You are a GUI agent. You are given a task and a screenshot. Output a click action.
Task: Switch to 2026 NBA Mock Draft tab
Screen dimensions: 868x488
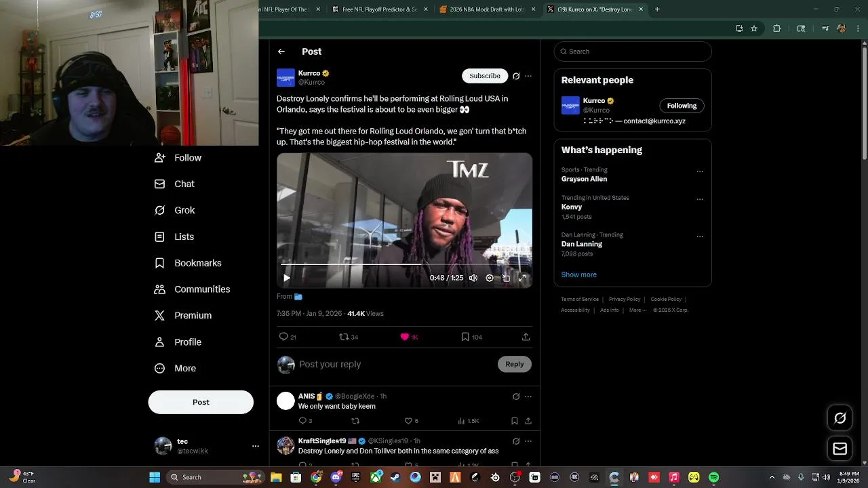tap(488, 9)
